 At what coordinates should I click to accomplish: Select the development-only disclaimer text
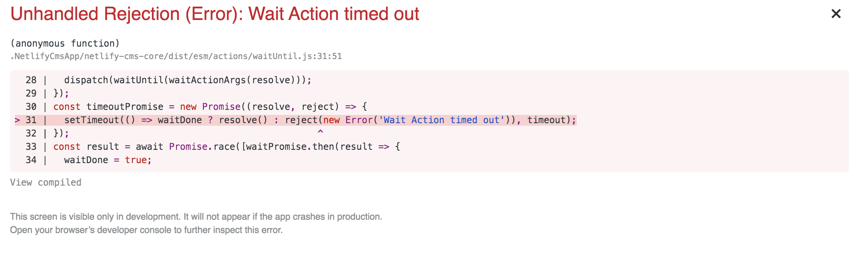[x=196, y=216]
